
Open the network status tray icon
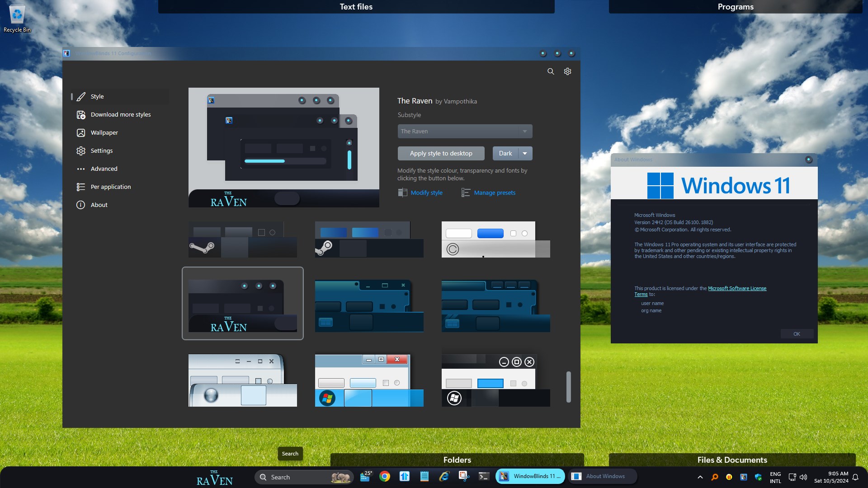click(x=792, y=477)
